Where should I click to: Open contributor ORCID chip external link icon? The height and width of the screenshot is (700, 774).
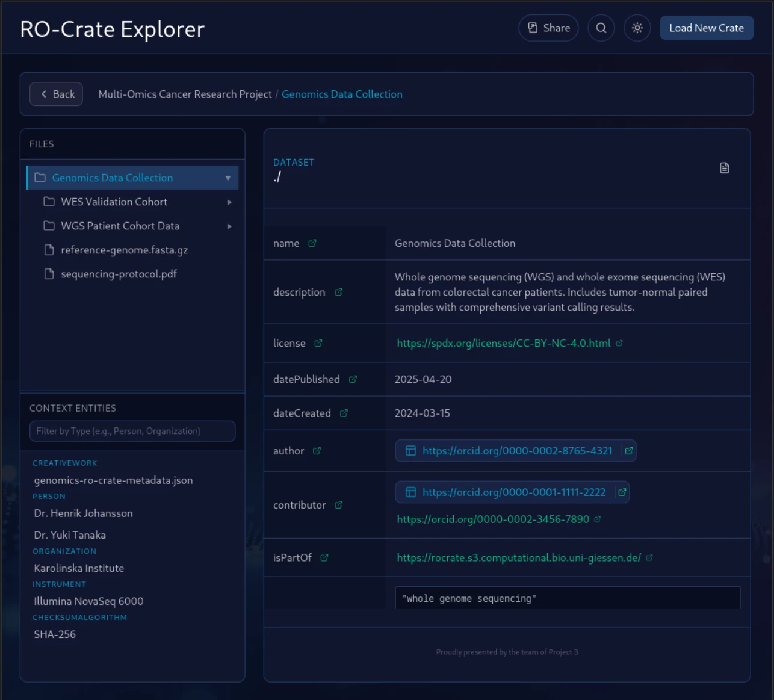[x=622, y=492]
